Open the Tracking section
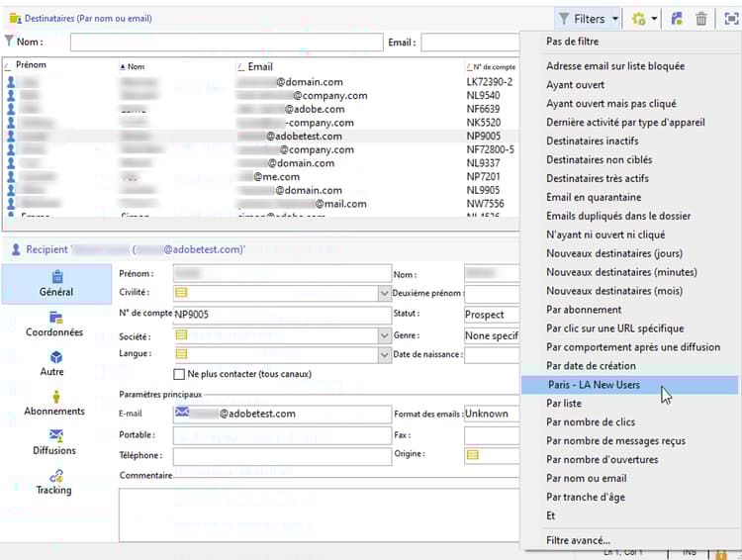Image resolution: width=742 pixels, height=560 pixels. [x=55, y=481]
